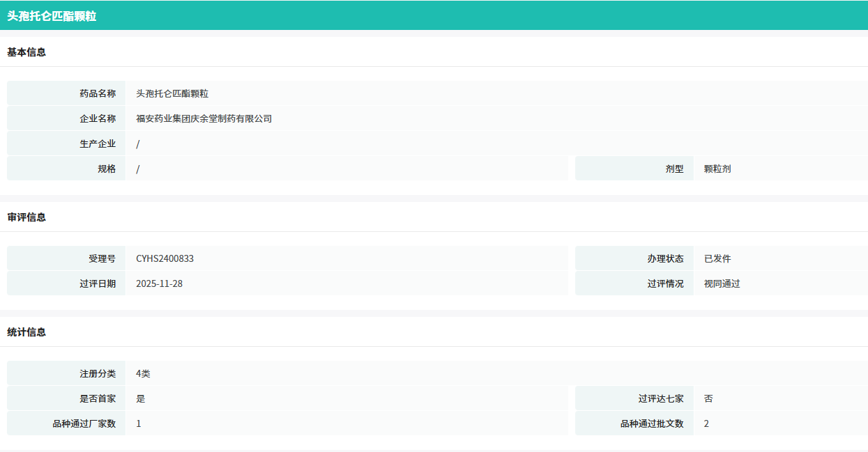The height and width of the screenshot is (452, 868).
Task: Select the 审评信息 section heading
Action: coord(26,217)
